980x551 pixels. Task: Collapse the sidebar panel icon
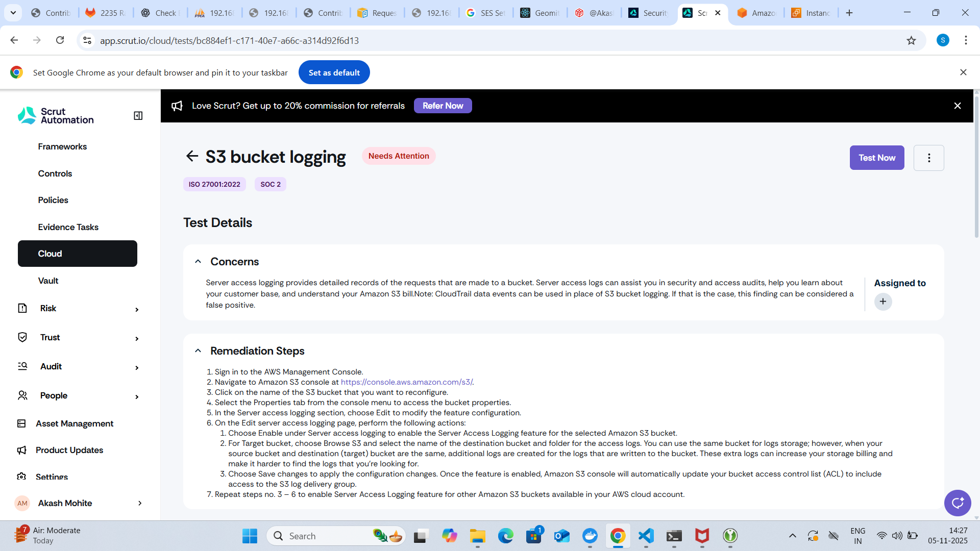pos(138,116)
